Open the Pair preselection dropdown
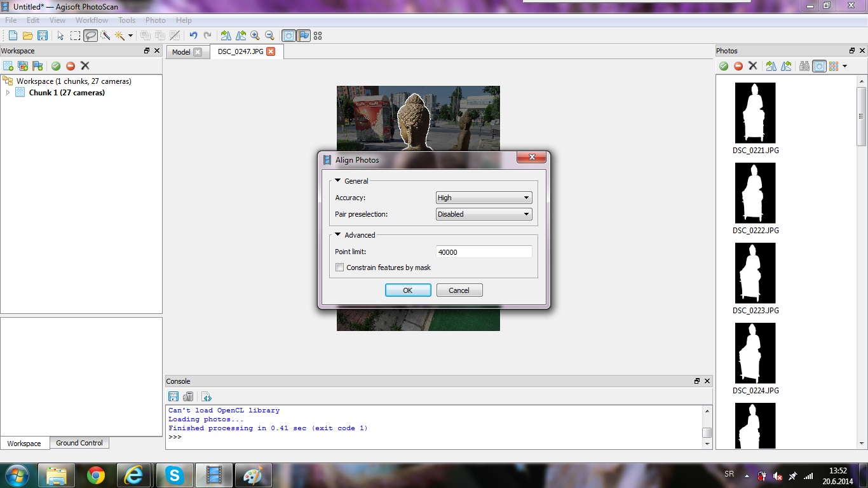868x488 pixels. (484, 214)
